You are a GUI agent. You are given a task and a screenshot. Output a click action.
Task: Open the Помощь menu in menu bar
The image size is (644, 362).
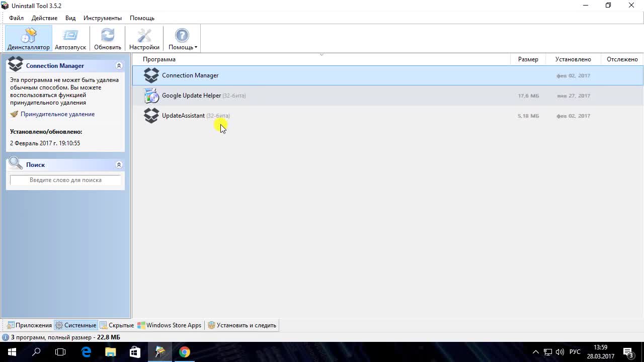tap(142, 18)
